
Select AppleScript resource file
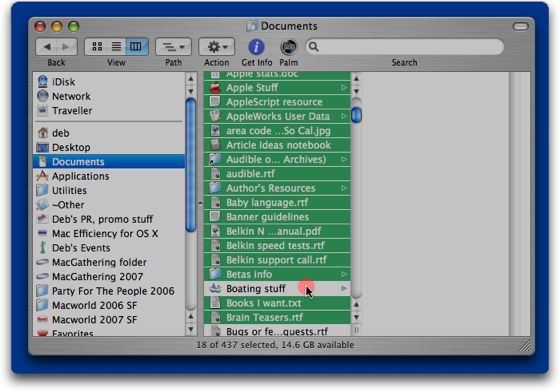click(x=277, y=102)
